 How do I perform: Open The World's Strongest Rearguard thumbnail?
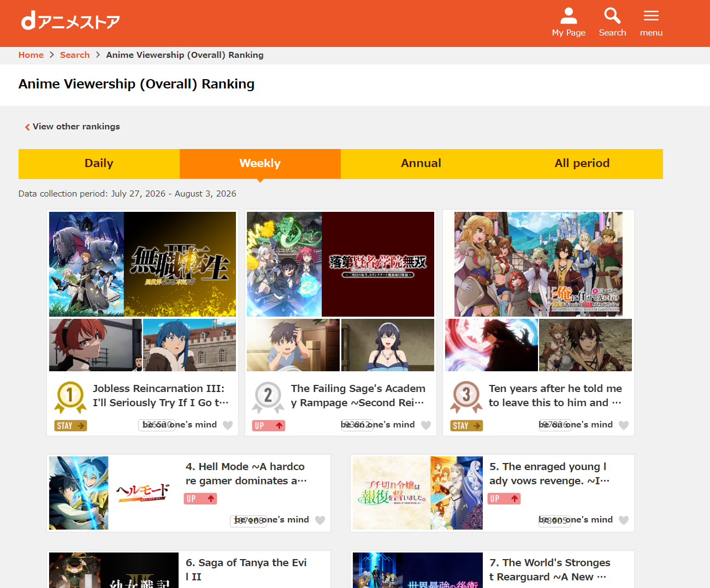click(x=418, y=570)
